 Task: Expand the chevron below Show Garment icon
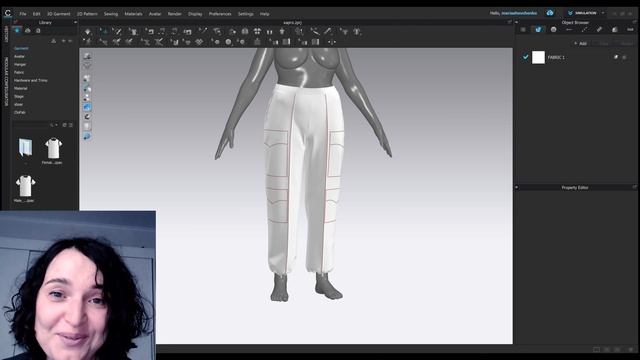pos(87,65)
